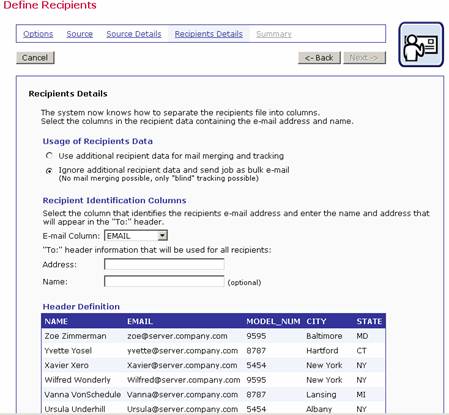Focus the Name optional input field
Image resolution: width=449 pixels, height=415 pixels.
[x=164, y=281]
